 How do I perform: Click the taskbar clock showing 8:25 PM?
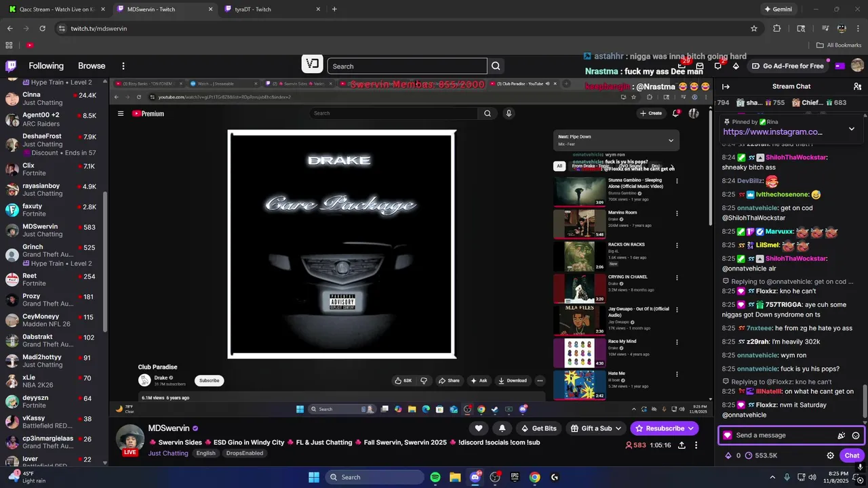click(837, 477)
